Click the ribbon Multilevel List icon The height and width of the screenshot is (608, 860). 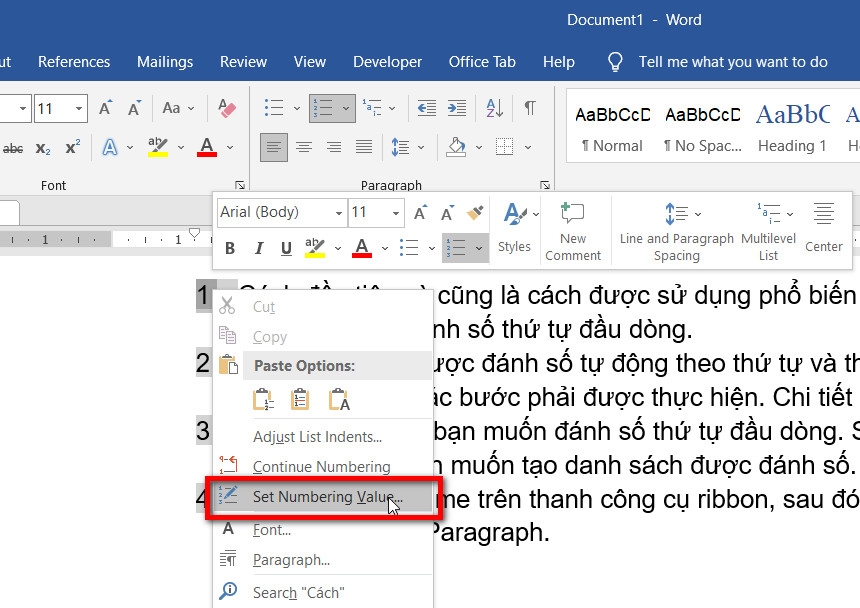tap(372, 108)
